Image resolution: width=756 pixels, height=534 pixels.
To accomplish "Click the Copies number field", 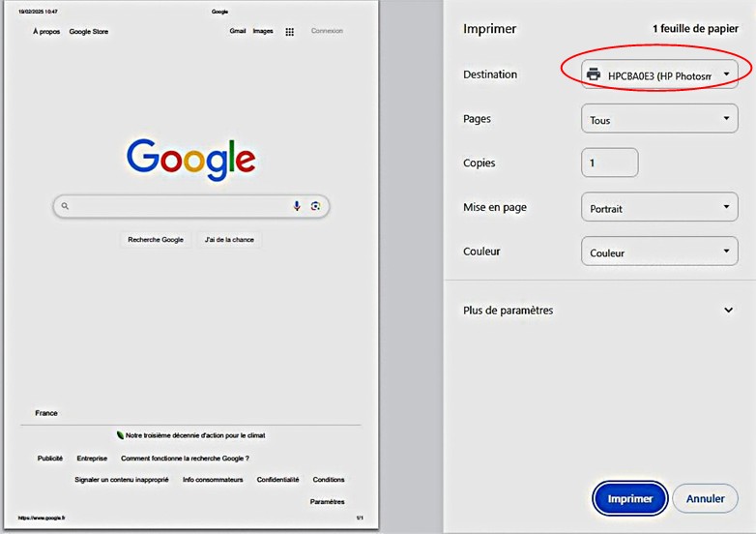I will (x=609, y=163).
